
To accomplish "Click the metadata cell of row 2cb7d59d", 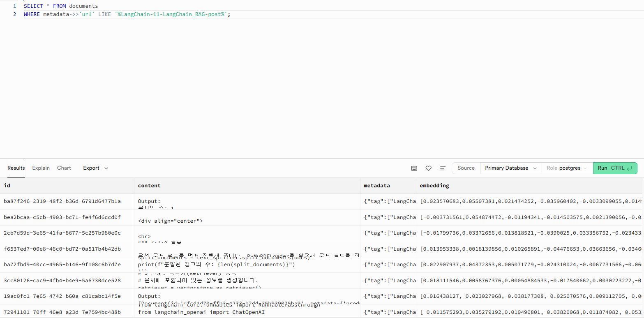I will 388,233.
